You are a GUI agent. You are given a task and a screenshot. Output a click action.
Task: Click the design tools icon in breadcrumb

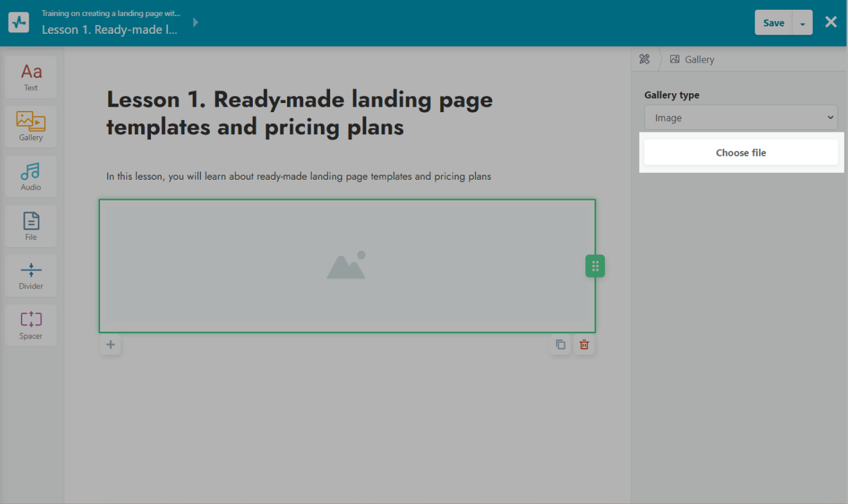click(x=644, y=59)
